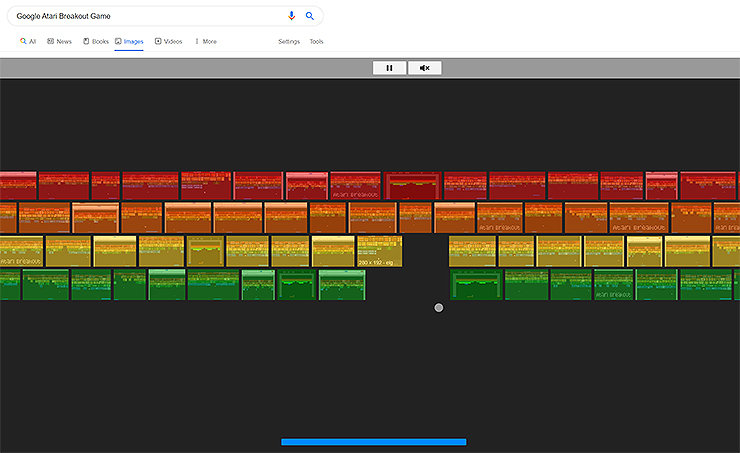This screenshot has height=453, width=740.
Task: Open the News tab
Action: (59, 42)
